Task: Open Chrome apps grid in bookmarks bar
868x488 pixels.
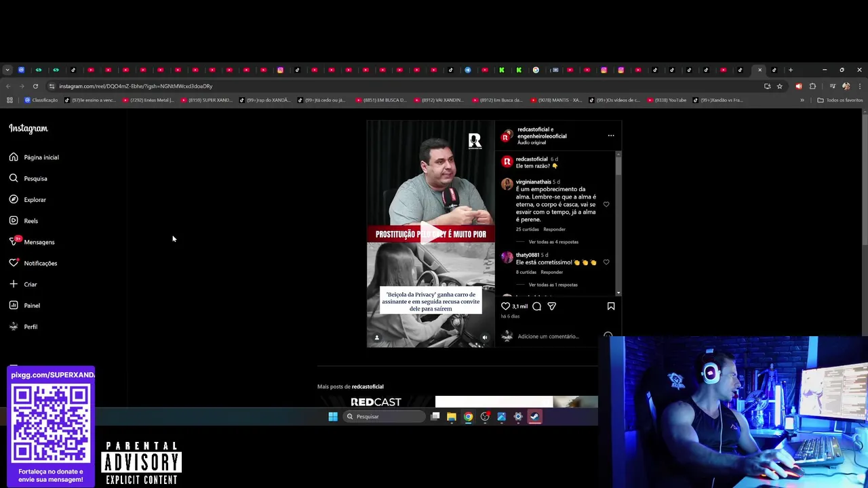Action: tap(9, 100)
